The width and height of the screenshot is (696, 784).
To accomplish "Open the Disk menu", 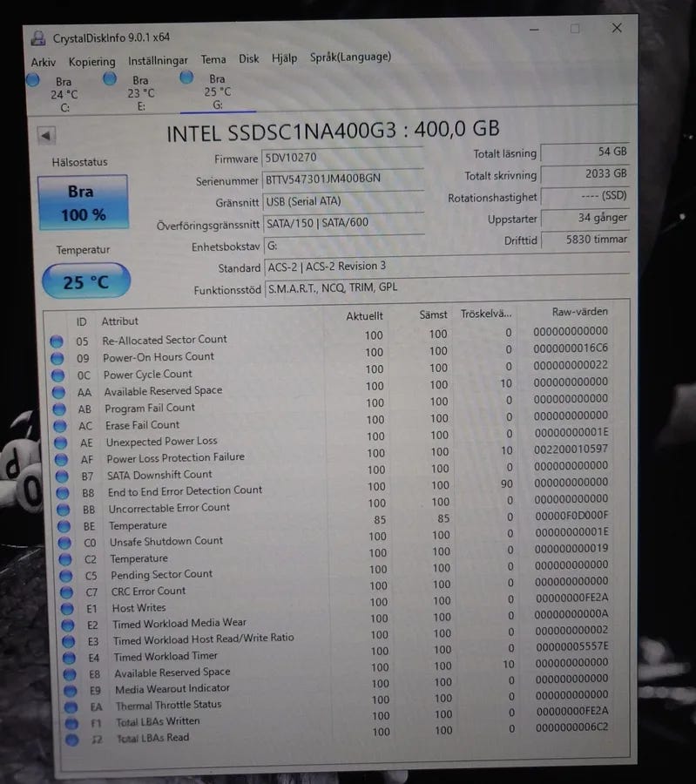I will coord(249,59).
